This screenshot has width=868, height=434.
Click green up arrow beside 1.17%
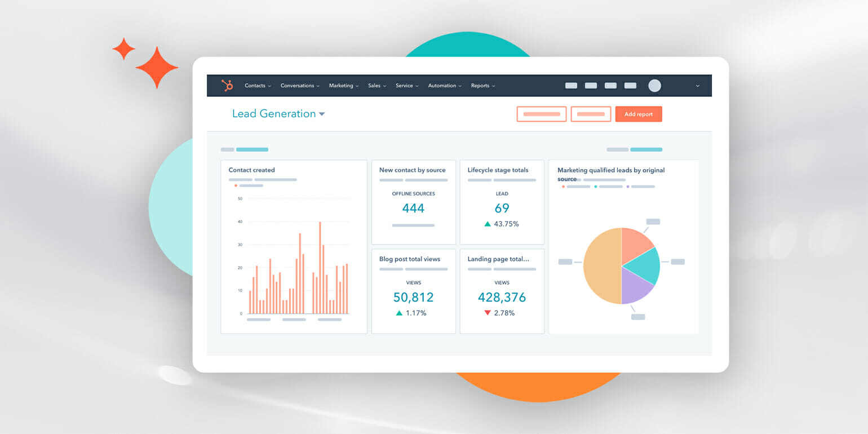pyautogui.click(x=399, y=313)
